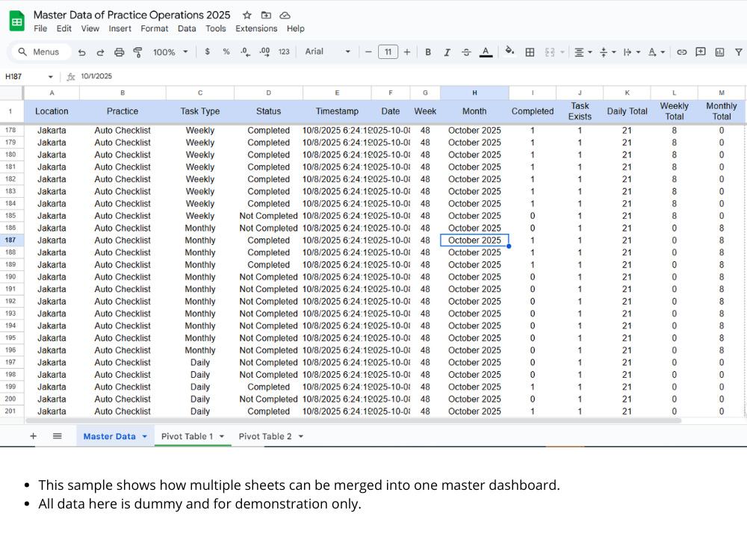The image size is (747, 560).
Task: Star this spreadsheet document
Action: click(247, 15)
